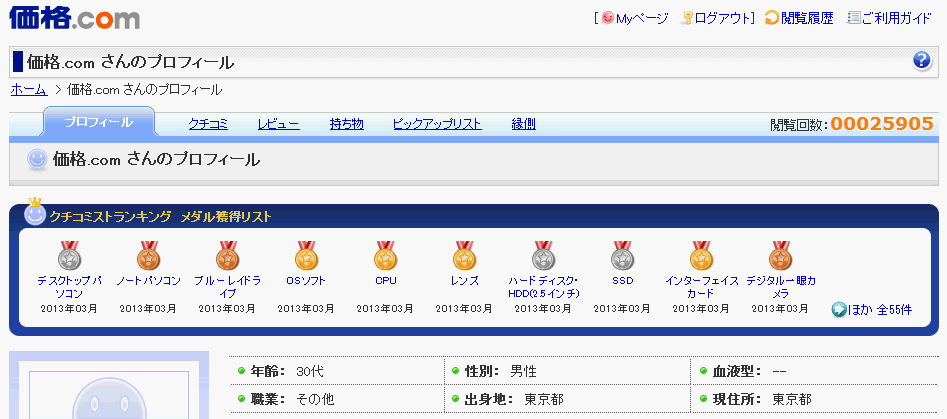Open the レンズ category link

[464, 281]
